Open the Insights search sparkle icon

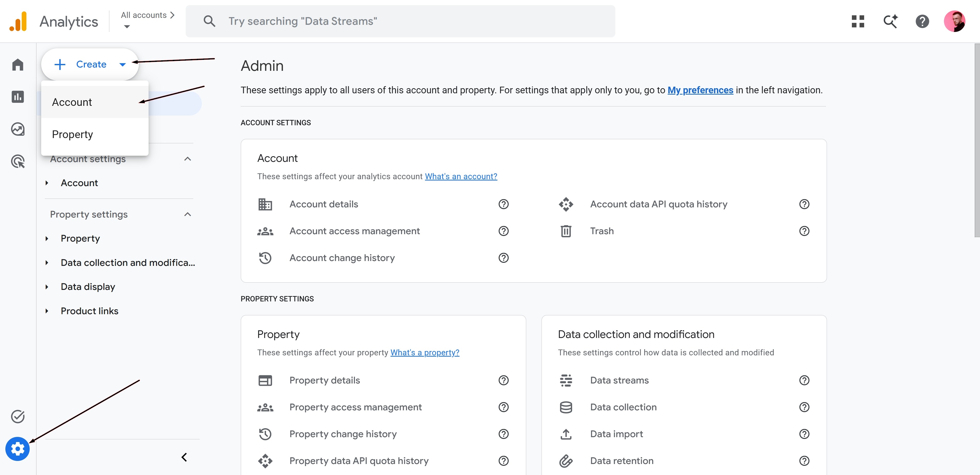(x=890, y=21)
